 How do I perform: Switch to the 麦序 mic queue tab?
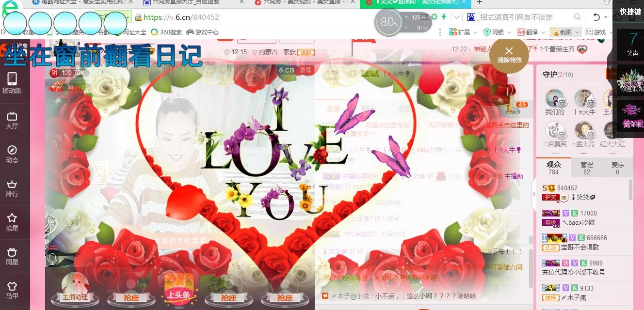point(617,168)
